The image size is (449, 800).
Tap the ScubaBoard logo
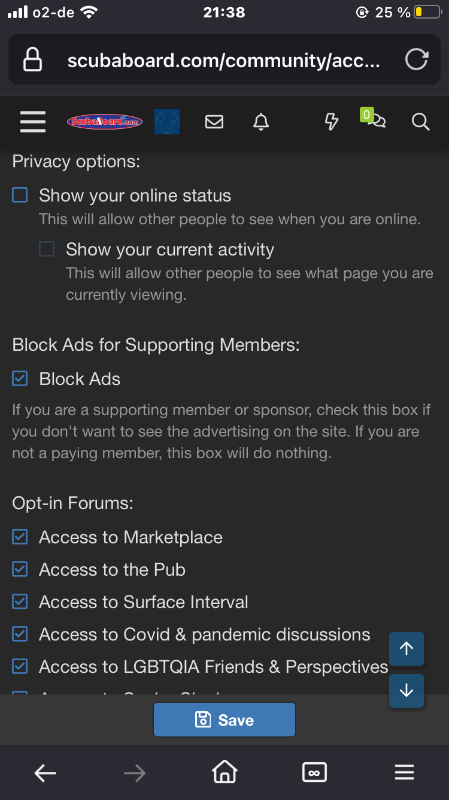(x=105, y=121)
